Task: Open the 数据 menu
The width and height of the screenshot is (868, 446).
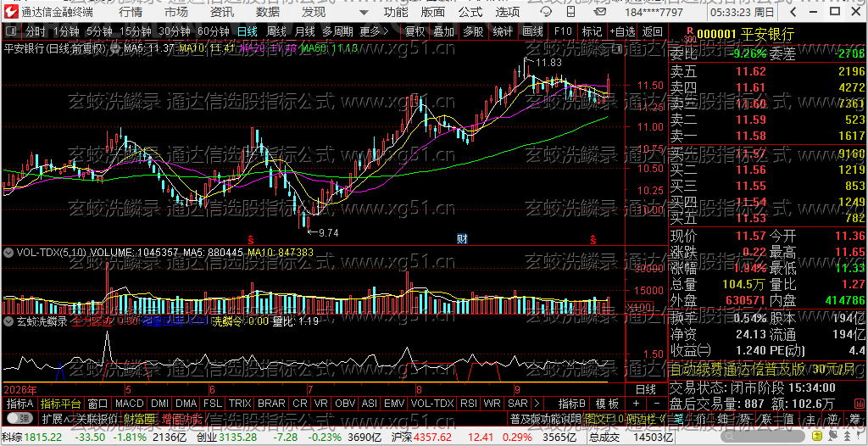Action: click(x=268, y=12)
